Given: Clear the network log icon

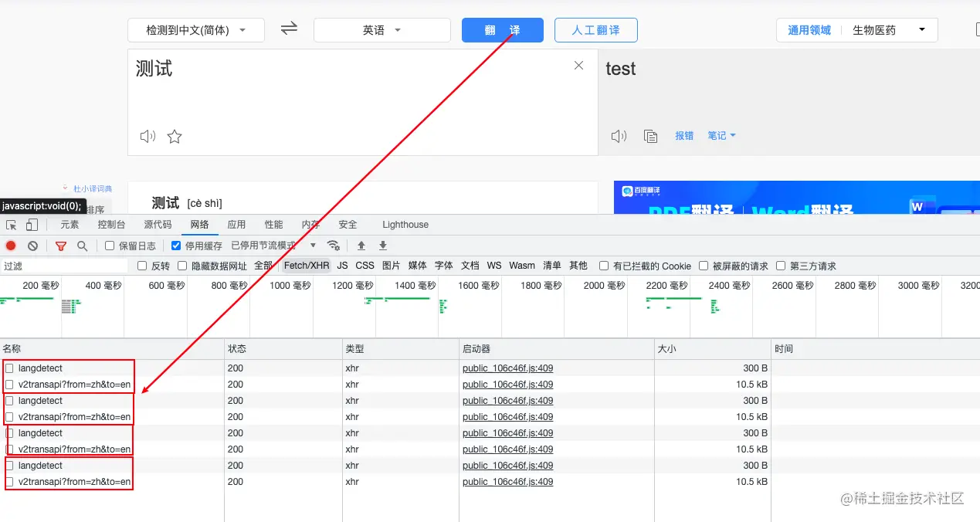Looking at the screenshot, I should [x=32, y=246].
